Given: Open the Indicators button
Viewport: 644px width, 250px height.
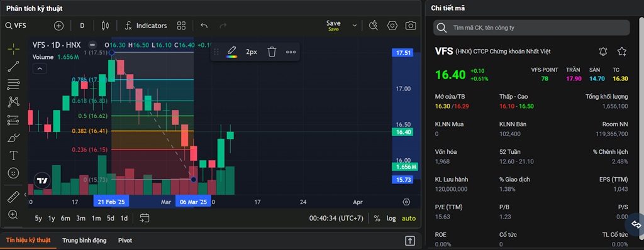Looking at the screenshot, I should pyautogui.click(x=146, y=26).
